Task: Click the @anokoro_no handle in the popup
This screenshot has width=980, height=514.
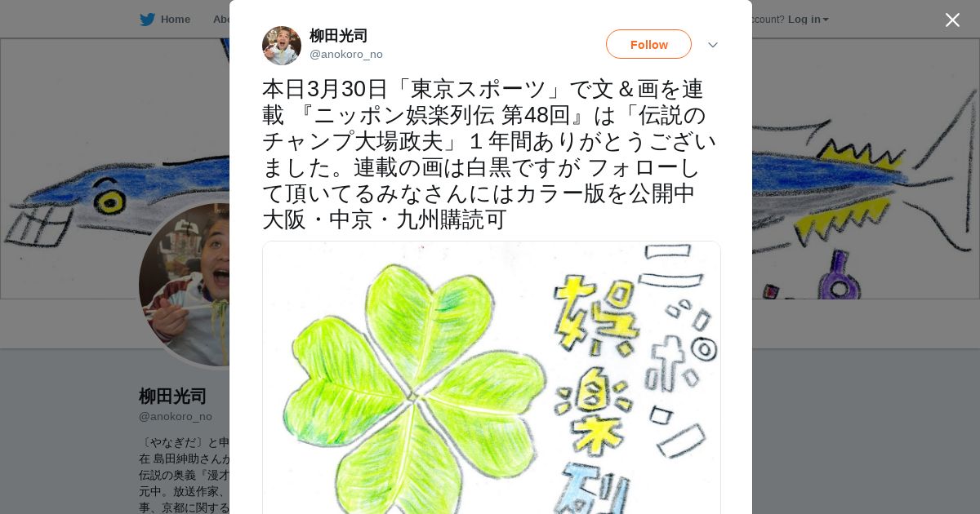Action: point(346,55)
